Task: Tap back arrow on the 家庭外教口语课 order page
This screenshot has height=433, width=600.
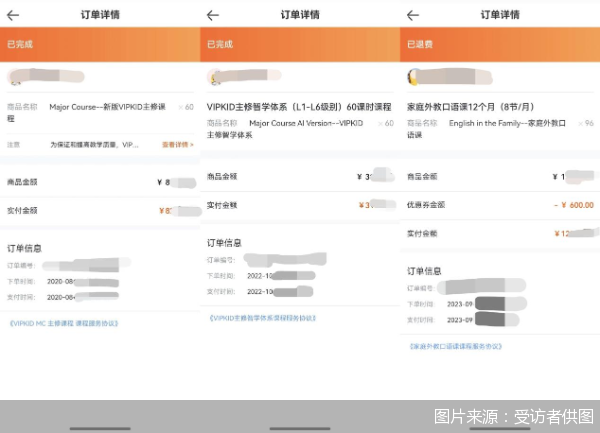Action: 413,15
